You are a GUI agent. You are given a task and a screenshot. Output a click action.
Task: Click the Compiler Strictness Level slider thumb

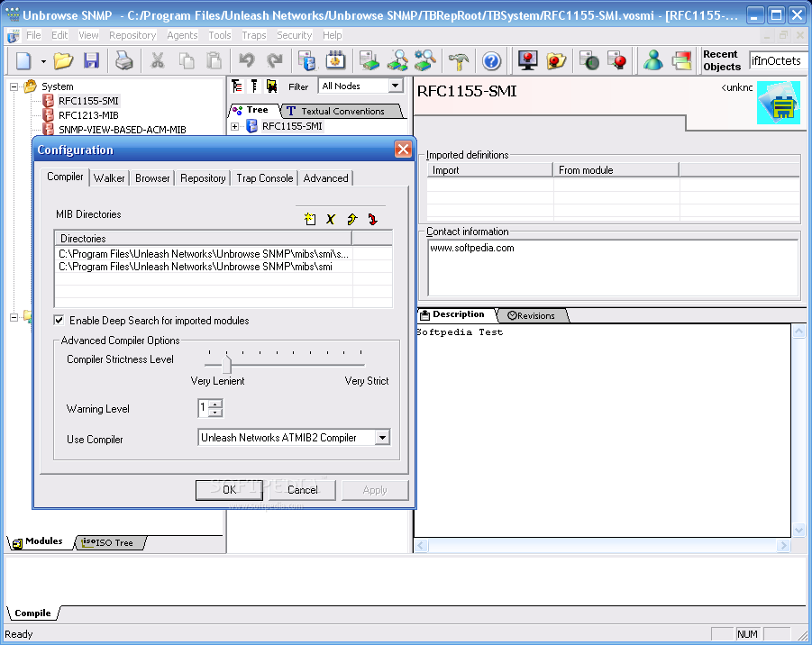pos(226,364)
